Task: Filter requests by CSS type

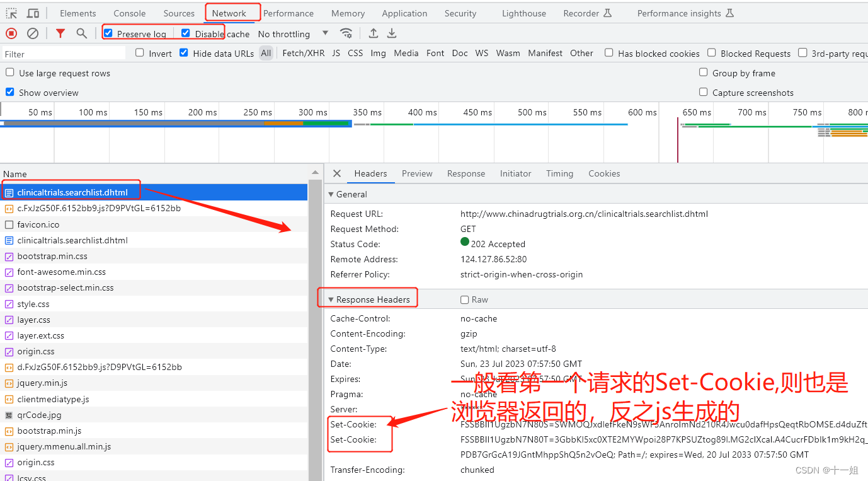Action: 355,53
